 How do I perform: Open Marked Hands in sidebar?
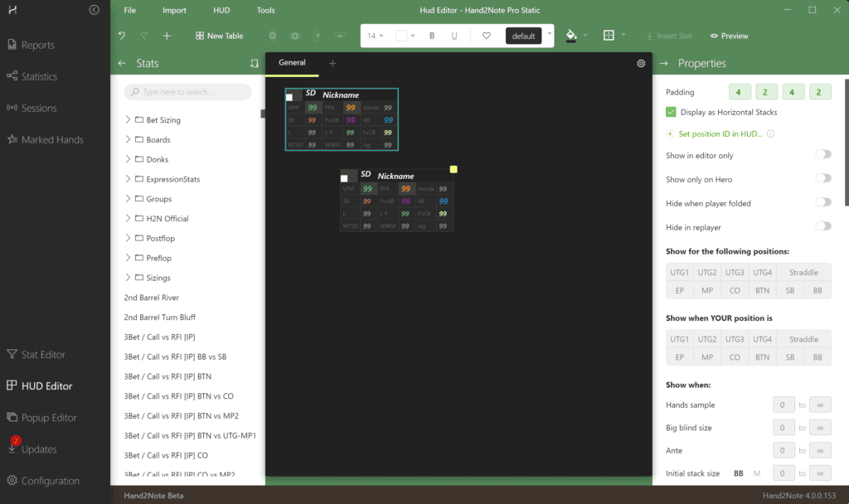point(46,139)
